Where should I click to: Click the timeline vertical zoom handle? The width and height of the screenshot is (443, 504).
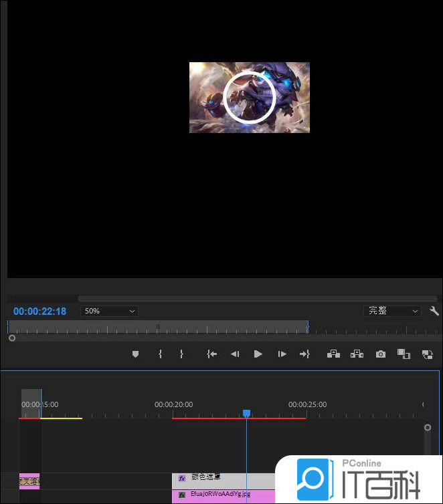(x=428, y=428)
